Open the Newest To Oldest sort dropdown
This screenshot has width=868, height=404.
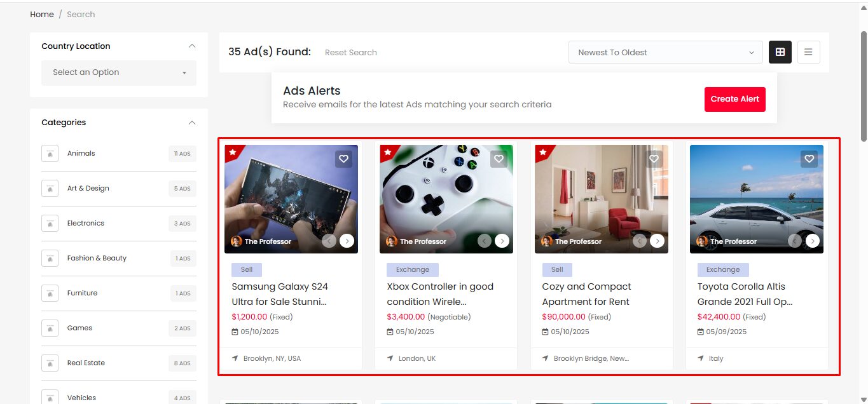pyautogui.click(x=665, y=52)
